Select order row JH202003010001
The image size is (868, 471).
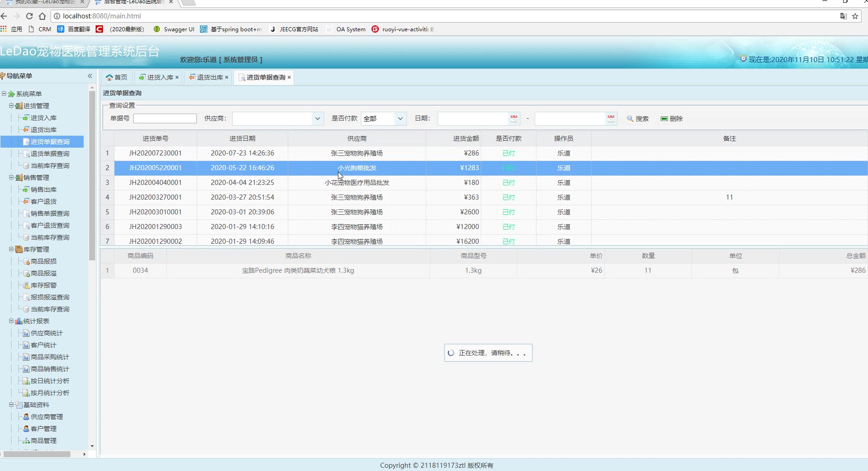tap(155, 212)
